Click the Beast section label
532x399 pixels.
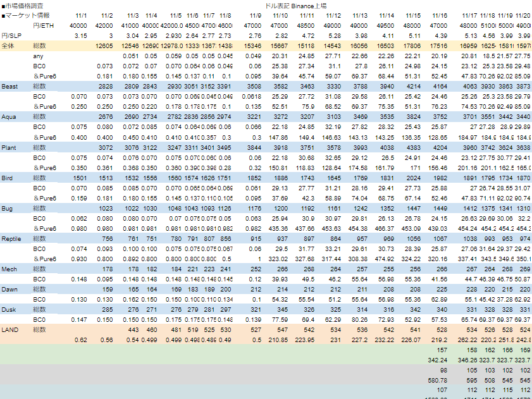click(9, 87)
